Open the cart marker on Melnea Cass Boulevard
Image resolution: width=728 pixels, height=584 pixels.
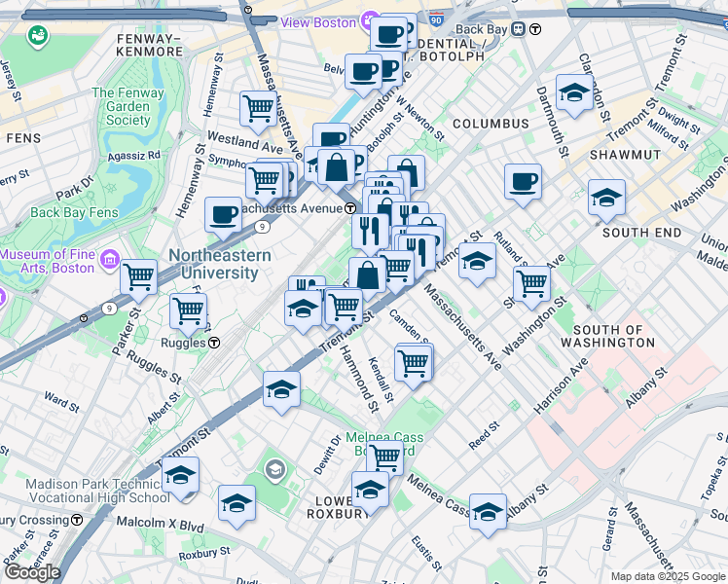384,459
